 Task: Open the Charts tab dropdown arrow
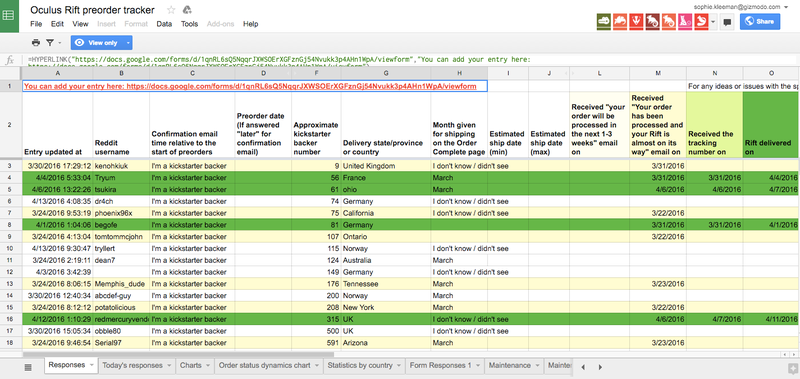208,366
